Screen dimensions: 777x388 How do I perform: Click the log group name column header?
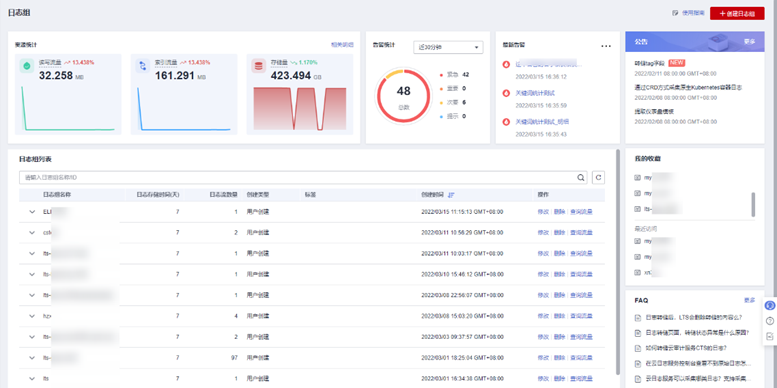[x=57, y=195]
